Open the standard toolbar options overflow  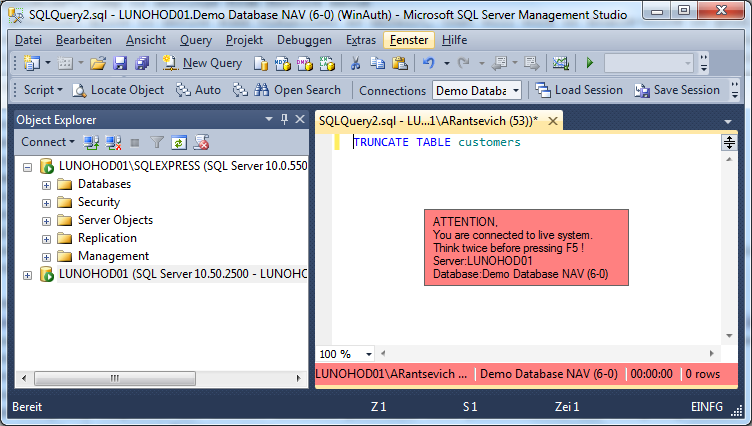pos(704,63)
